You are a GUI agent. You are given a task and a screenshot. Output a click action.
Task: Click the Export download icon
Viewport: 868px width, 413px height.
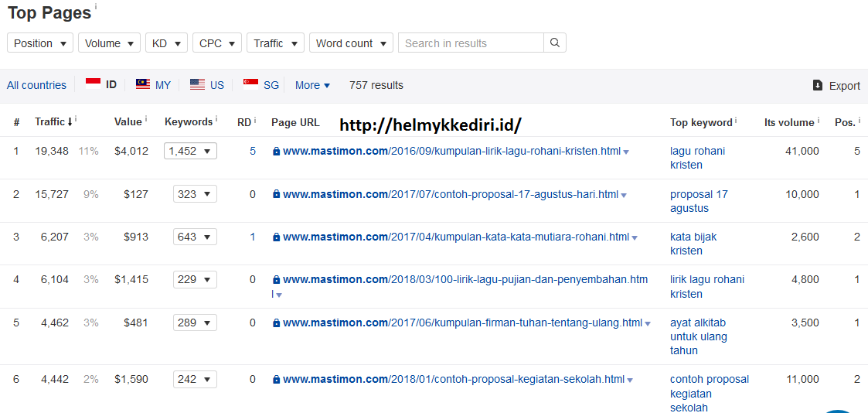(x=818, y=85)
